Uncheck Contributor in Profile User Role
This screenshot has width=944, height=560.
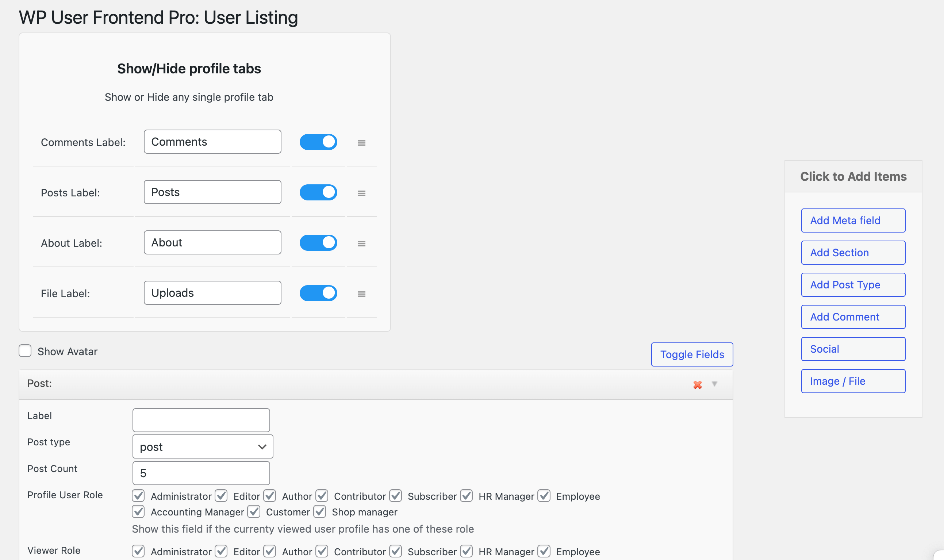(x=322, y=496)
